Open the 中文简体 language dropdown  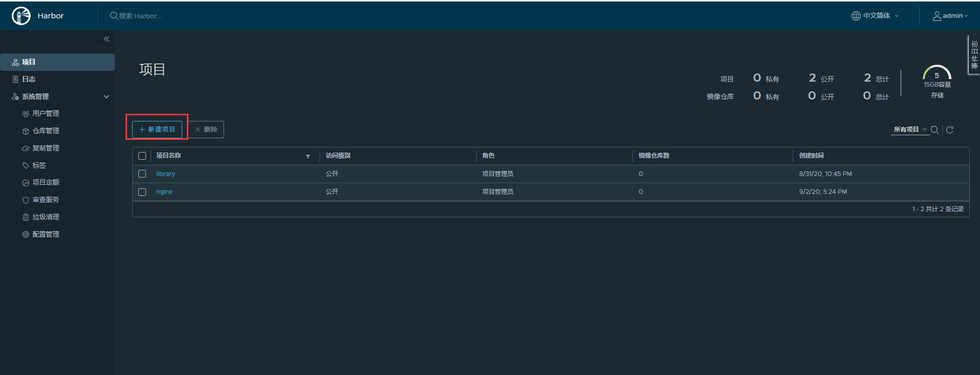[875, 16]
